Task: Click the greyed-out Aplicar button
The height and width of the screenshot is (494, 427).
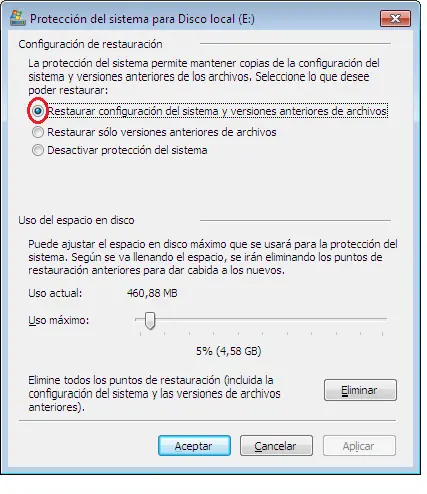Action: click(359, 446)
